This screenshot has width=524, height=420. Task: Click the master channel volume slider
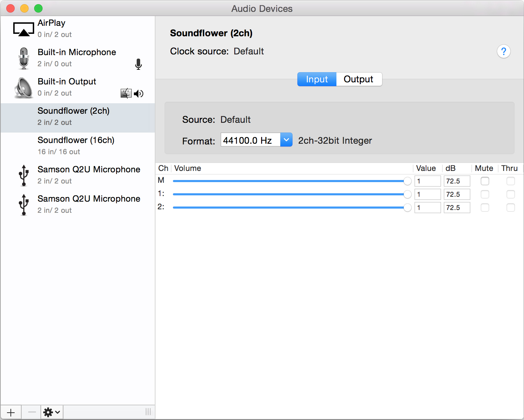pos(289,181)
